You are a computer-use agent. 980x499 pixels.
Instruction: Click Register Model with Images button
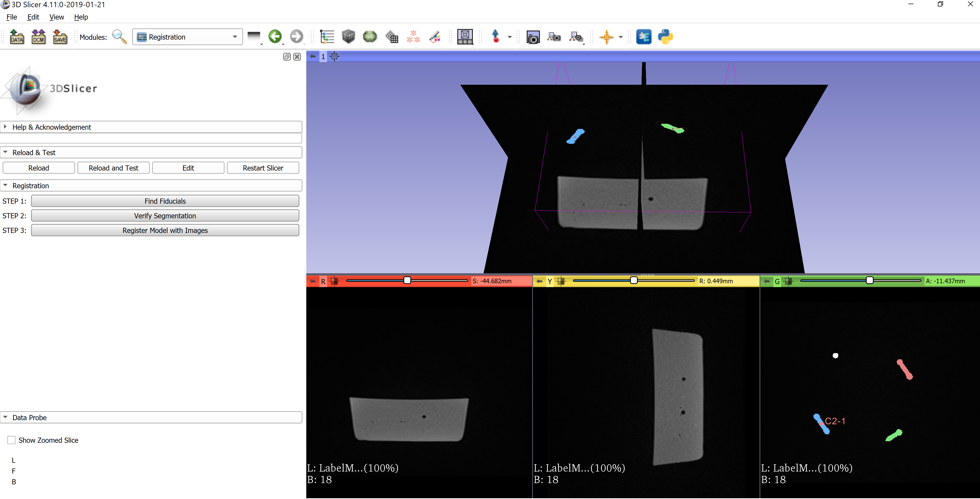[x=165, y=230]
